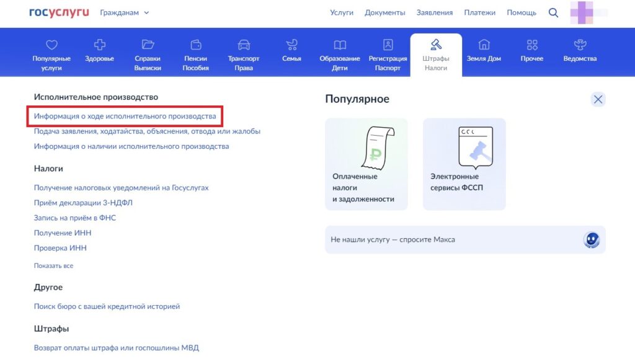Click the Оплаченные налоги и задолженности card

click(366, 164)
